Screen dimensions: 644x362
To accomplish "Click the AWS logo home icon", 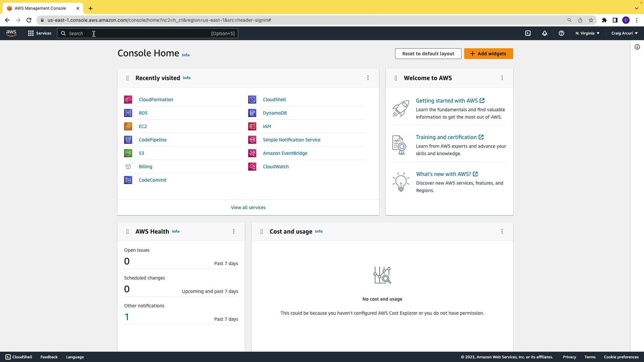I will tap(11, 33).
